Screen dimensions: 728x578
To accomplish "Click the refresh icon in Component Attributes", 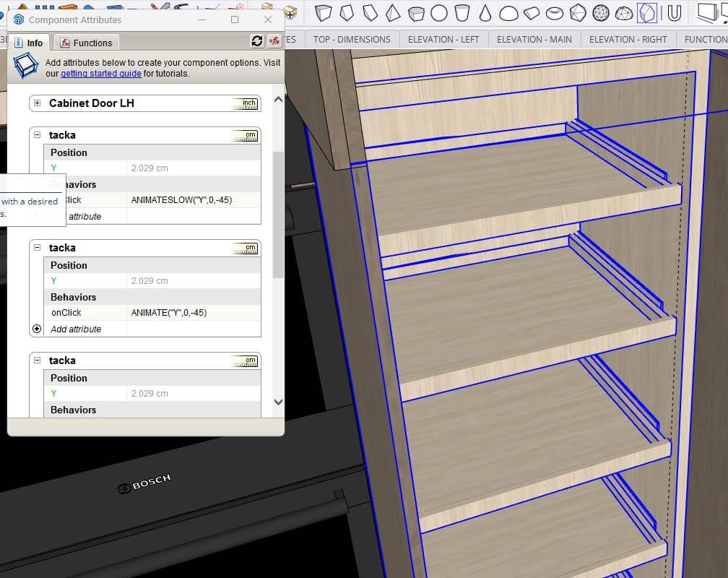I will tap(257, 41).
